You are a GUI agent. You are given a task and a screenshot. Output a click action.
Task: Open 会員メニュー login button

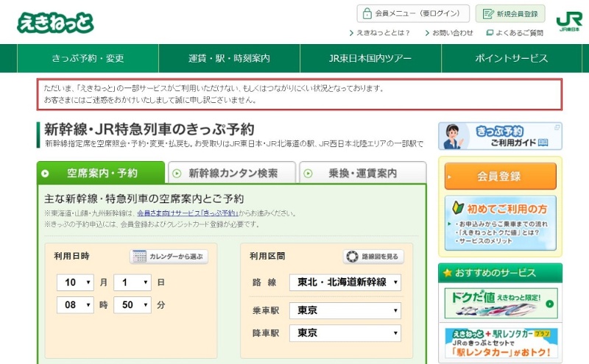pos(412,13)
